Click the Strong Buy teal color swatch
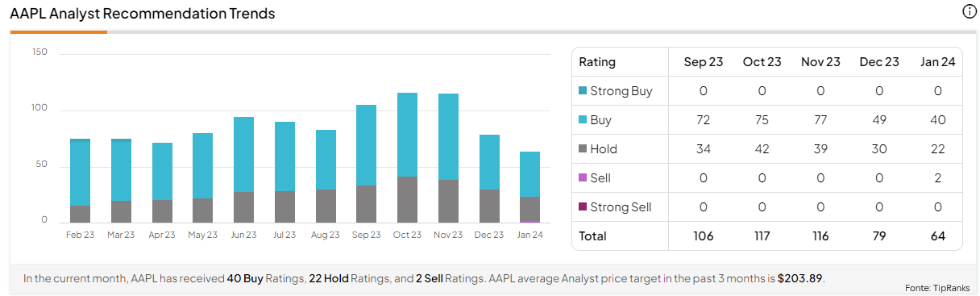Screen dimensions: 980x296 pos(583,91)
